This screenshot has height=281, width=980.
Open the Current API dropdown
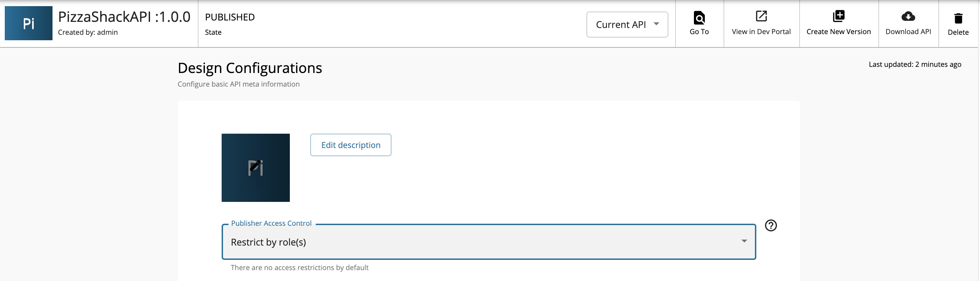[627, 25]
